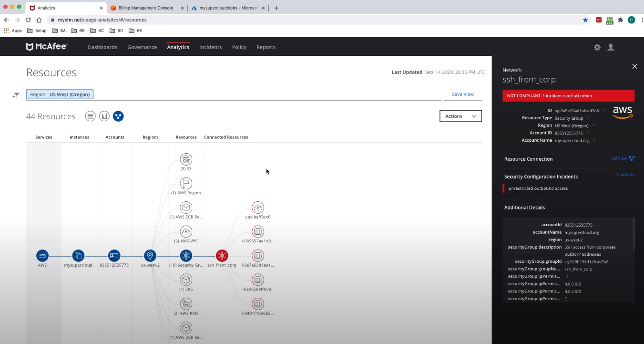
Task: Click filter icon next to Resource Type
Action: 588,118
